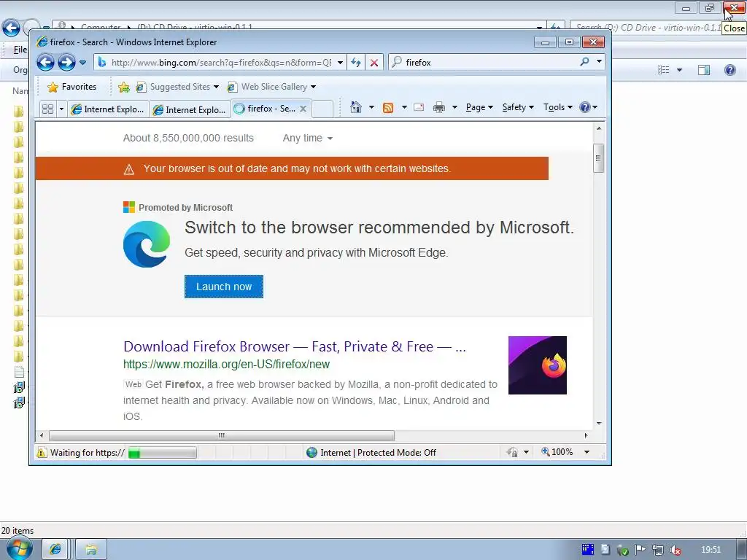Switch to first Internet Explorer tab
Screen dimensions: 747x560
click(108, 109)
